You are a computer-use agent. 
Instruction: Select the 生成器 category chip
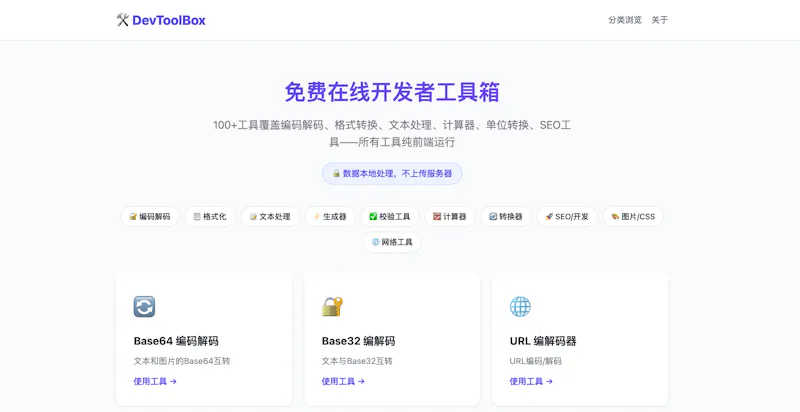click(330, 216)
